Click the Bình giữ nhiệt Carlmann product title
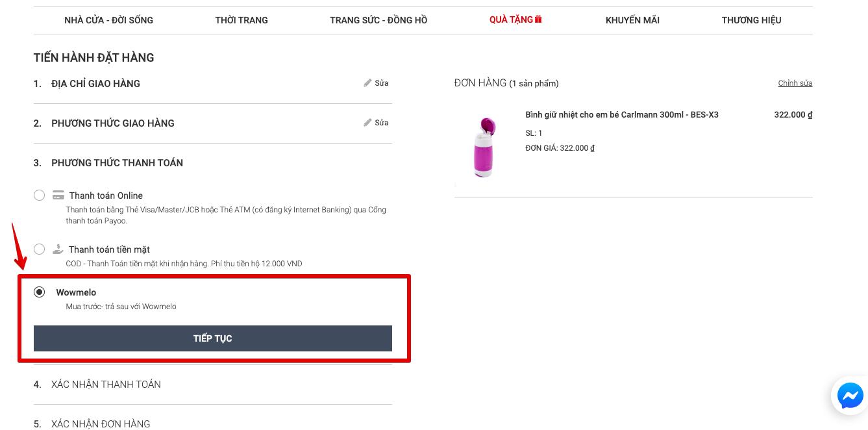The image size is (868, 430). (x=621, y=115)
